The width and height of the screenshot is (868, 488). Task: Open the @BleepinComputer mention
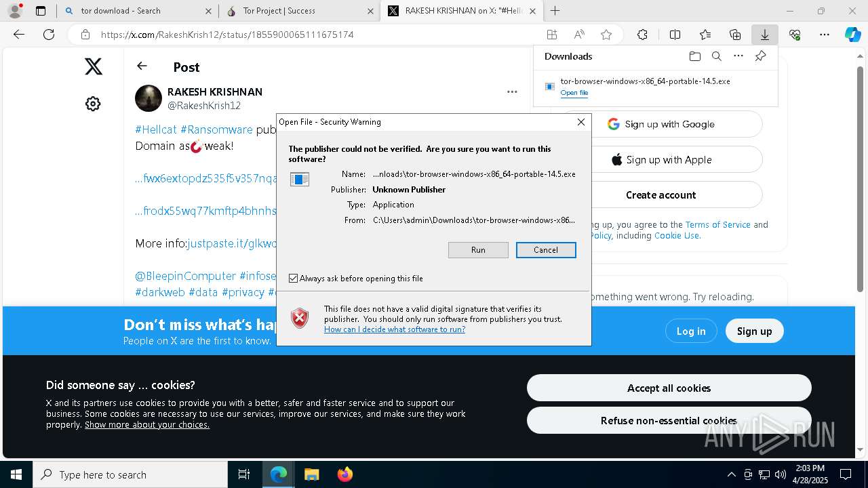pyautogui.click(x=185, y=276)
